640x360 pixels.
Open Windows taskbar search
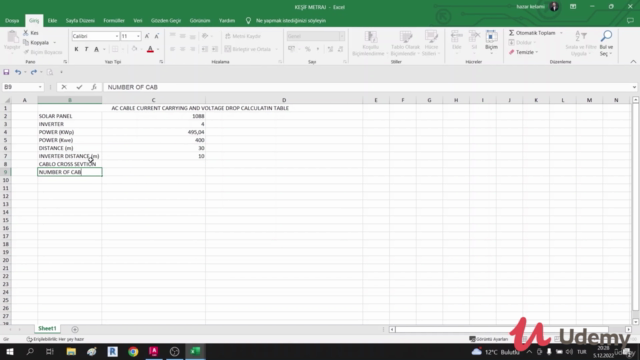30,351
